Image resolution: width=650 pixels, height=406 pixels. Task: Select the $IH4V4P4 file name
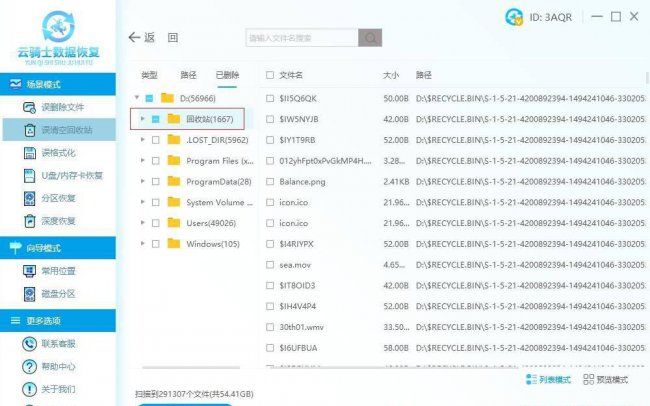pyautogui.click(x=298, y=306)
